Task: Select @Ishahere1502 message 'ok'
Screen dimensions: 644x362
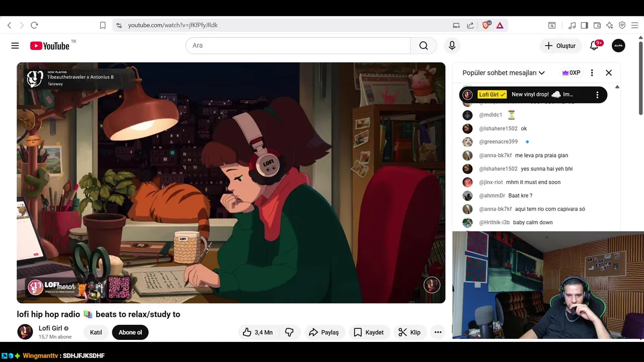Action: [536, 128]
